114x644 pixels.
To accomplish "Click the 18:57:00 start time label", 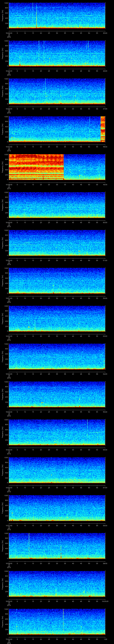I will [9, 525].
